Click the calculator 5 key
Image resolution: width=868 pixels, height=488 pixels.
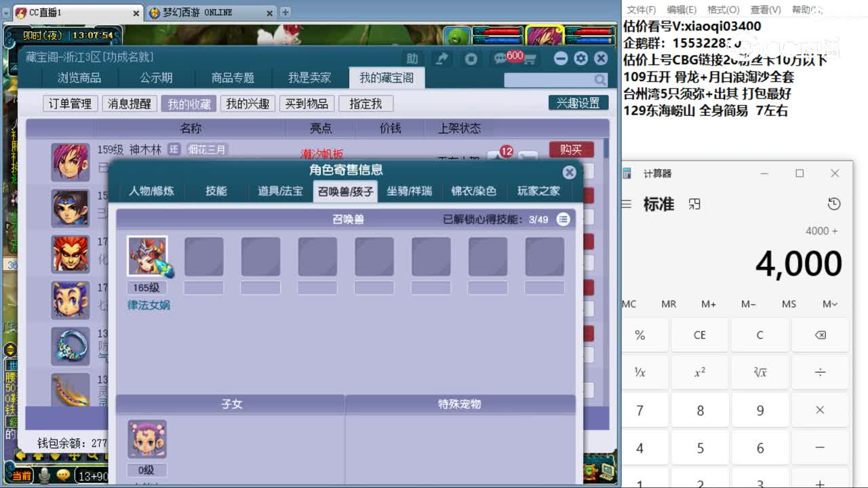[x=700, y=448]
